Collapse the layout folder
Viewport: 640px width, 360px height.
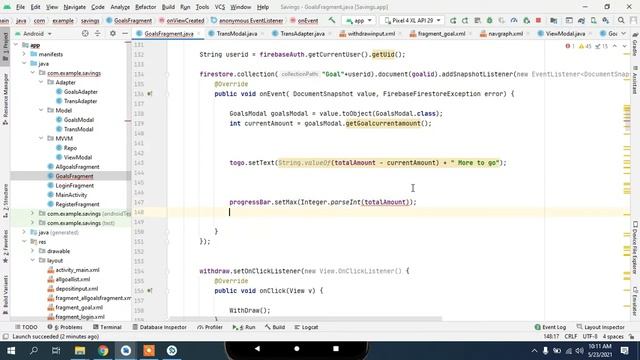coord(33,260)
